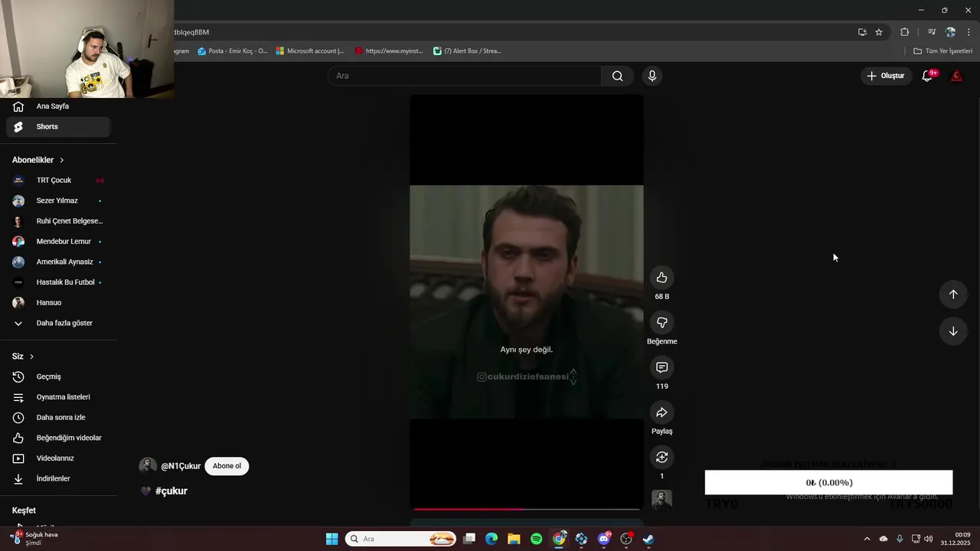Open the https://www.myinst... bookmark

point(389,51)
